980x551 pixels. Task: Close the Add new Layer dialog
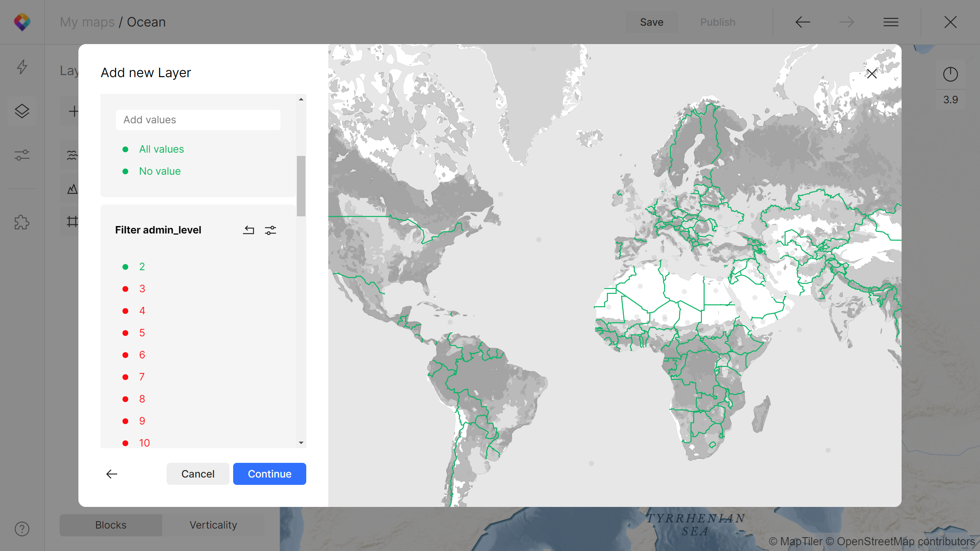(872, 74)
